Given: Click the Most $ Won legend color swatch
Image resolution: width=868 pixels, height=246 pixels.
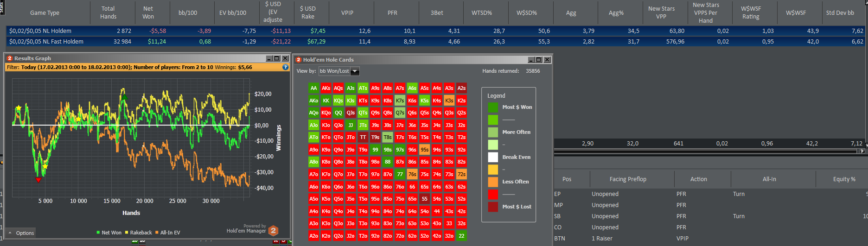Looking at the screenshot, I should [x=493, y=107].
